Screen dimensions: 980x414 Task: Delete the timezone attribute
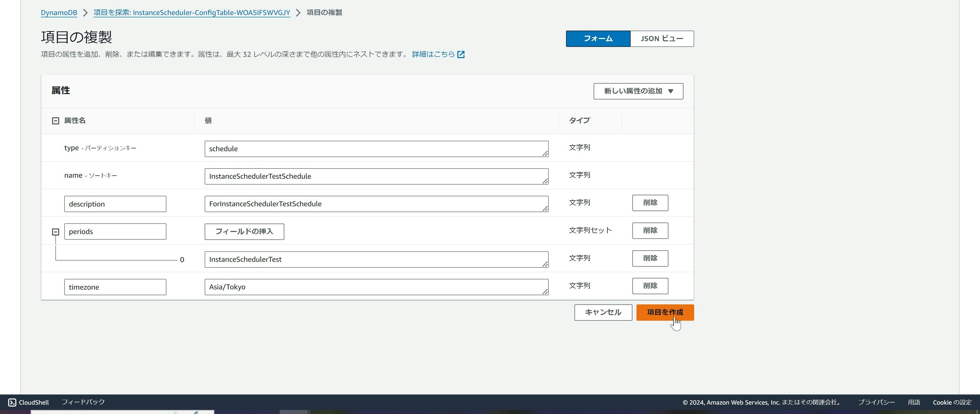[650, 286]
